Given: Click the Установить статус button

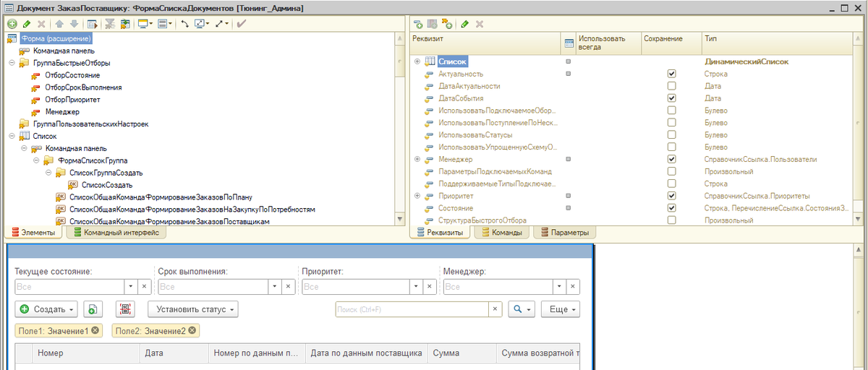Looking at the screenshot, I should [193, 309].
